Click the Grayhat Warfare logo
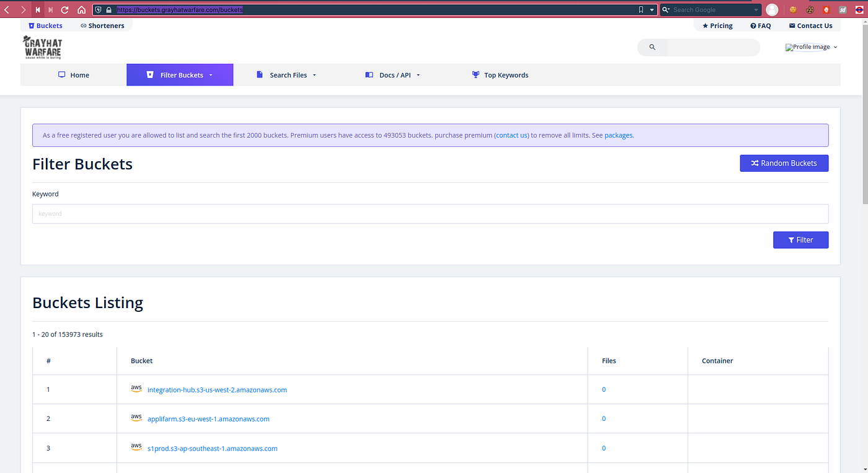The width and height of the screenshot is (868, 473). pyautogui.click(x=42, y=47)
